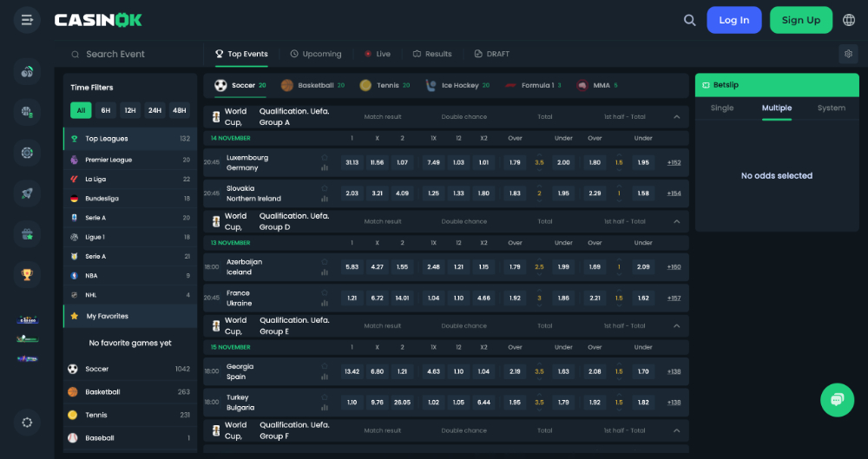Click the search magnifier in the header

689,20
